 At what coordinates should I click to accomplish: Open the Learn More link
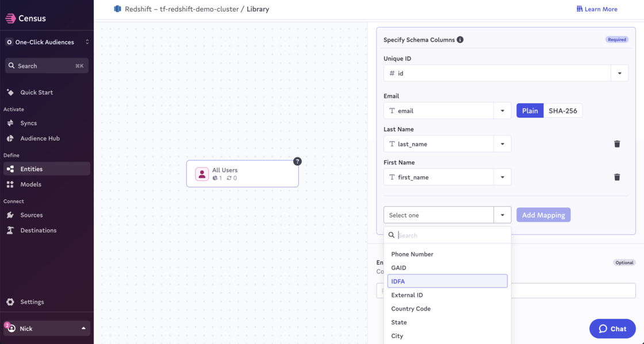tap(597, 9)
